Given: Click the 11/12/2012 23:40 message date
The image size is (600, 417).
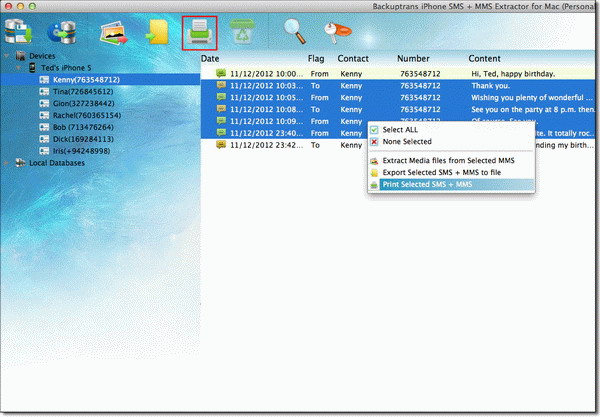Looking at the screenshot, I should click(x=266, y=133).
